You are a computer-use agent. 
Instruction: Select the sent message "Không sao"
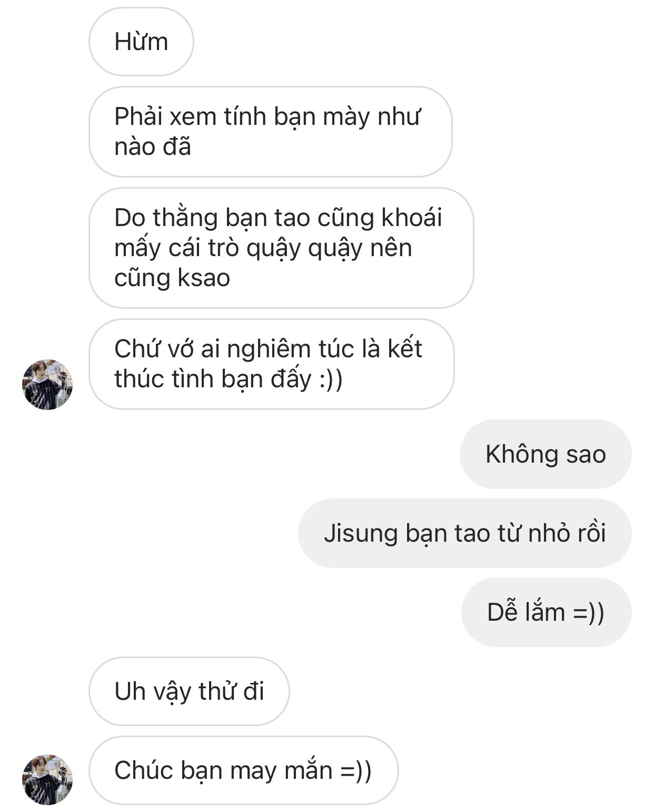[x=546, y=454]
